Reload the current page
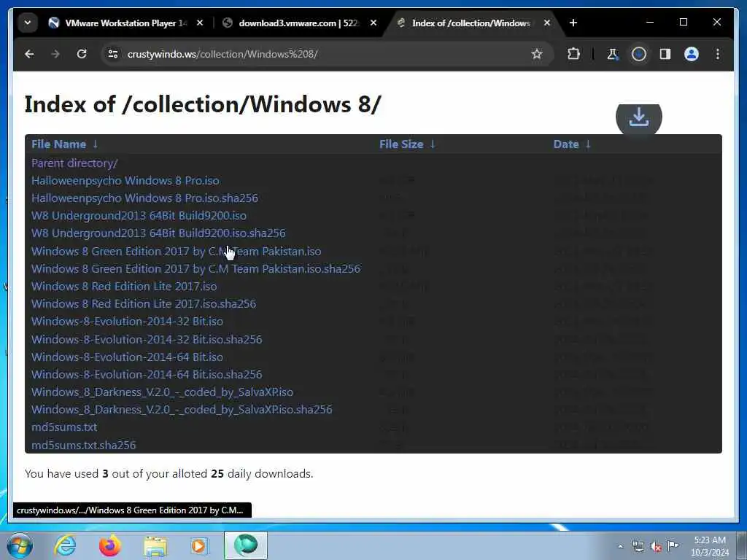The image size is (747, 560). [82, 54]
